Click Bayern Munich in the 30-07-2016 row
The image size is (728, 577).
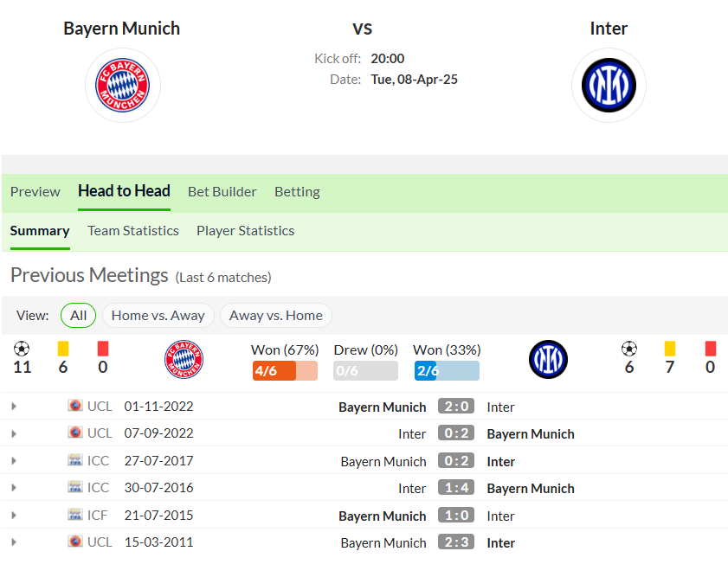[x=531, y=489]
